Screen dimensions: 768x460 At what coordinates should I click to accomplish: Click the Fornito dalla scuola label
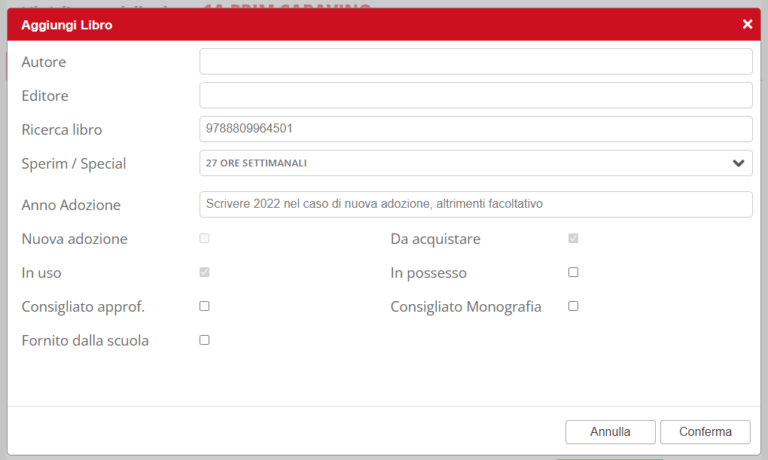[x=85, y=340]
